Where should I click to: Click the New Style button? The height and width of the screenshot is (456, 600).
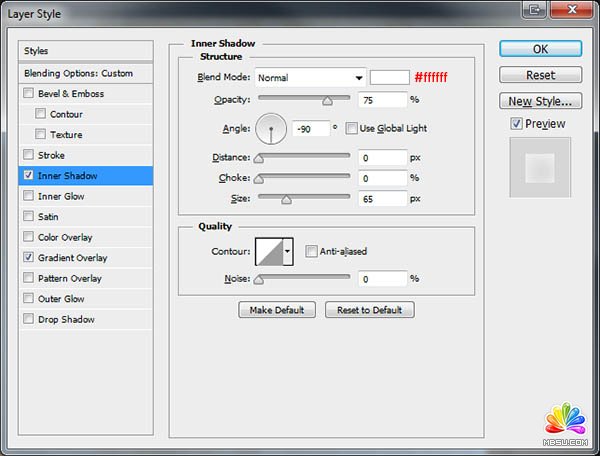tap(540, 101)
